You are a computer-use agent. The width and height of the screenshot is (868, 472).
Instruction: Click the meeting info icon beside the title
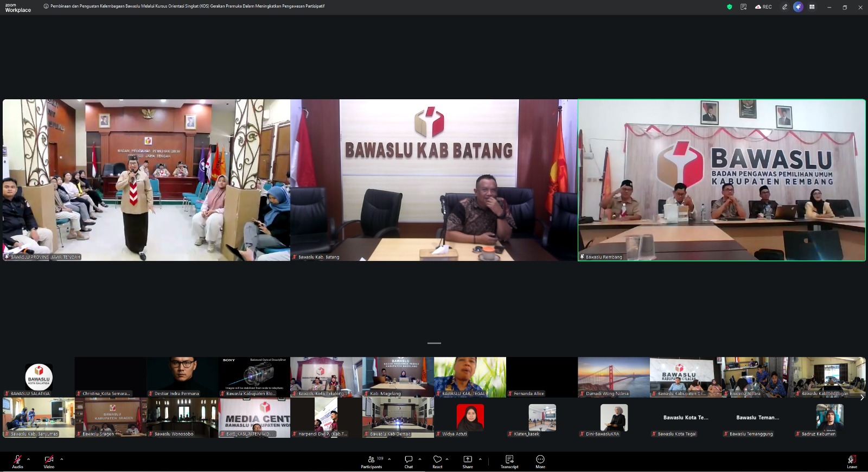pyautogui.click(x=46, y=7)
